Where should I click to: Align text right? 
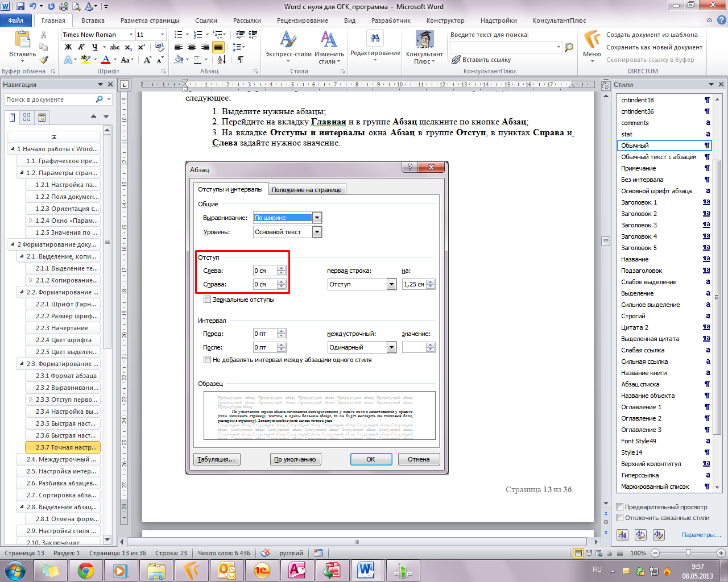pos(205,47)
